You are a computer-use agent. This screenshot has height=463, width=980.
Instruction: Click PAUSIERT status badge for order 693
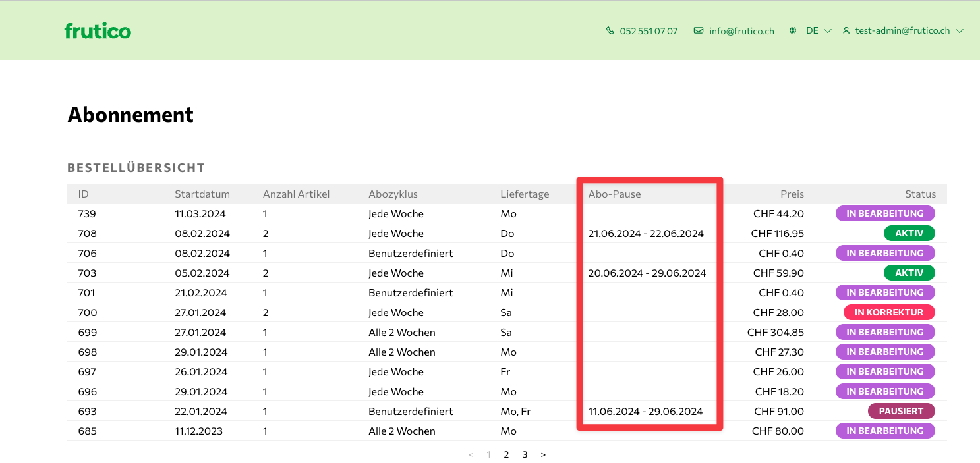[901, 411]
